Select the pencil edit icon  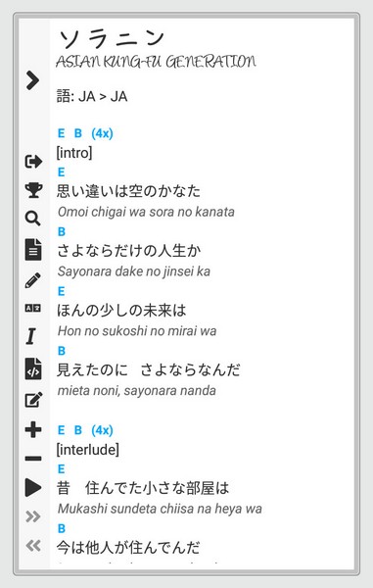coord(33,280)
